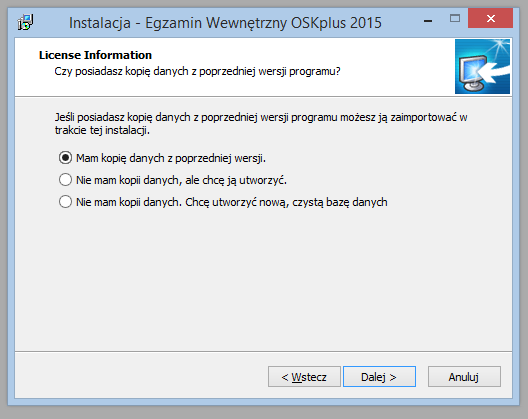Screen dimensions: 528x419
Task: Click window title 'Instalacja - Egzamin Wewnętrzny OSKplus 2015'
Action: tap(225, 23)
